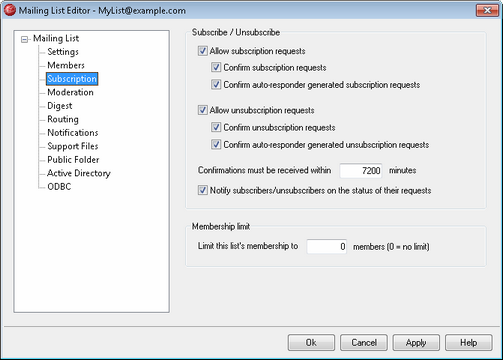Image resolution: width=503 pixels, height=360 pixels.
Task: Open the Public Folder page
Action: (73, 160)
